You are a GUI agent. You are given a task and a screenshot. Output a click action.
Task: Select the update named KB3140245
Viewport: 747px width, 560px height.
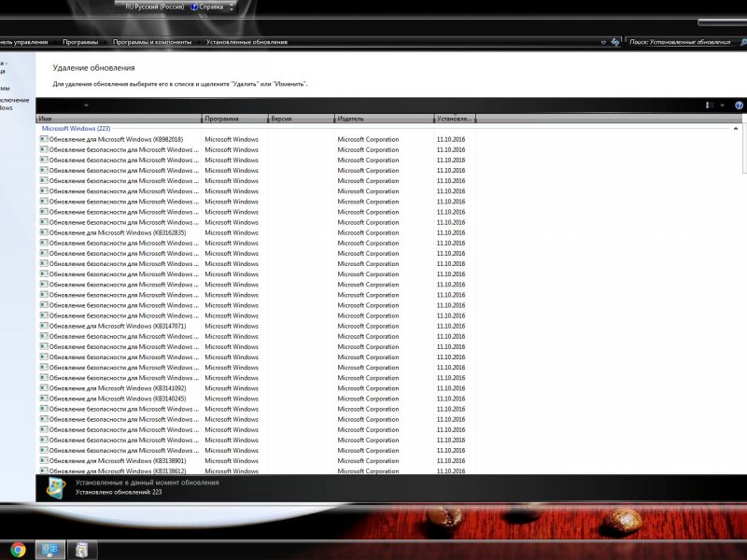[x=118, y=399]
